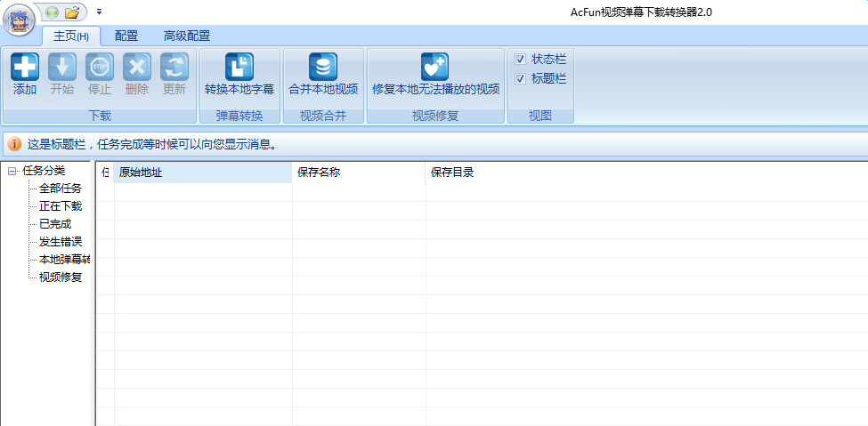Click the 添加 (Add) download icon
Image resolution: width=868 pixels, height=426 pixels.
coord(25,67)
